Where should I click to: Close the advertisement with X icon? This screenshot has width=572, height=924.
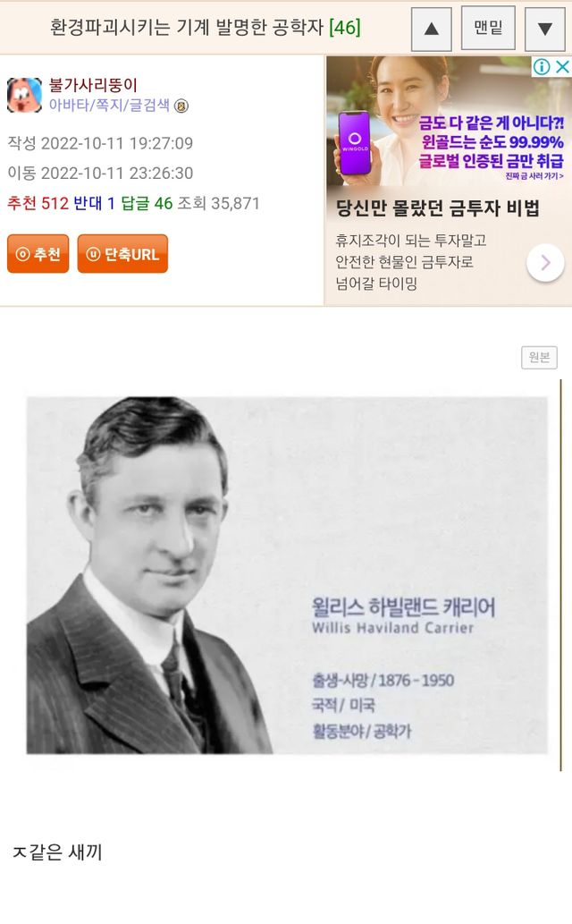pos(562,66)
